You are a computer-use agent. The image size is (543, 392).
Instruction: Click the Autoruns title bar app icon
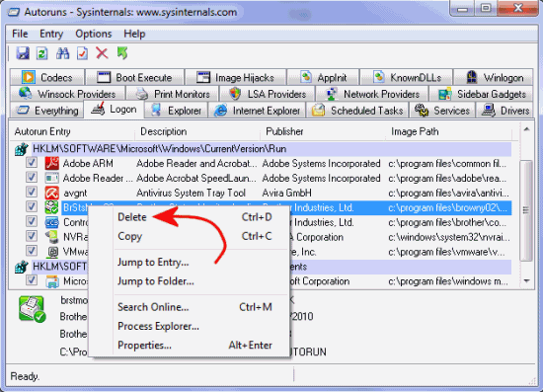[14, 12]
